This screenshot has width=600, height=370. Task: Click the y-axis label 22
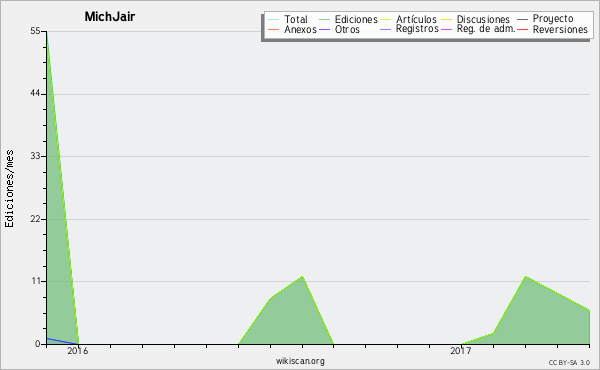click(35, 219)
